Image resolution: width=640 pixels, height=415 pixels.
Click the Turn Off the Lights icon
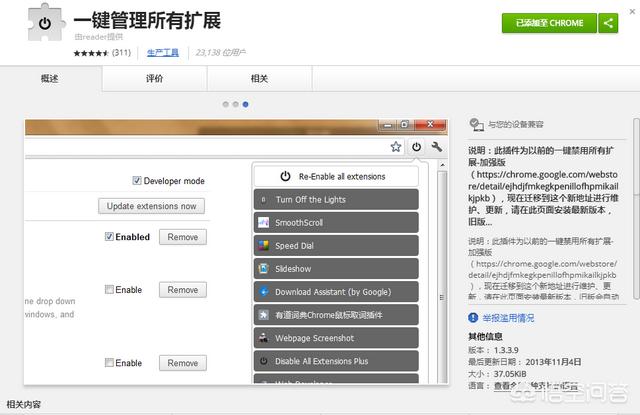coord(264,200)
